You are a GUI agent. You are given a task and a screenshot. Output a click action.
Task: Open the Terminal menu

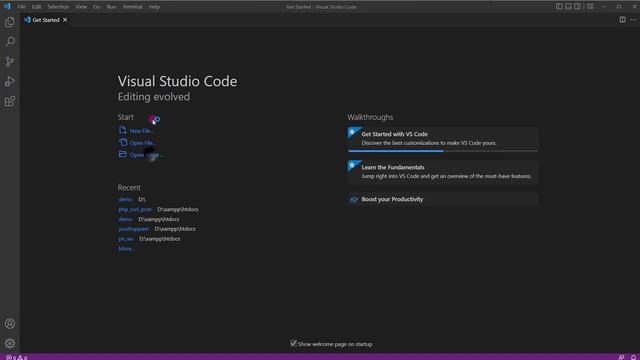click(133, 7)
